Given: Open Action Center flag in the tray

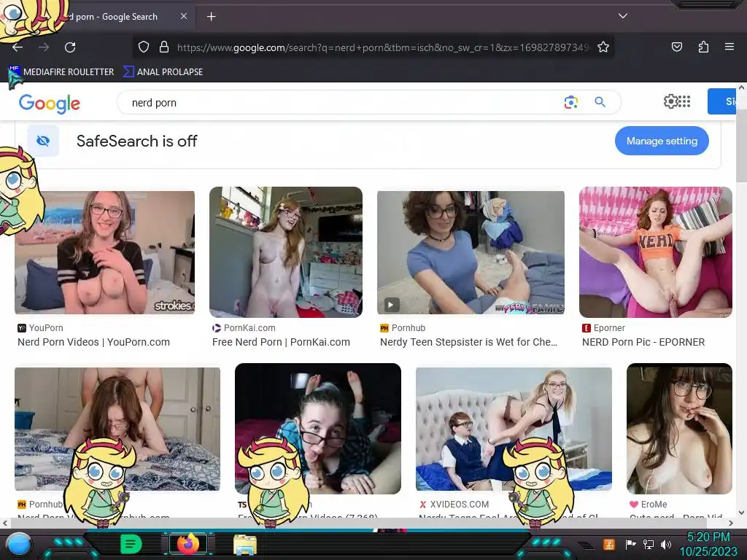Looking at the screenshot, I should (630, 544).
